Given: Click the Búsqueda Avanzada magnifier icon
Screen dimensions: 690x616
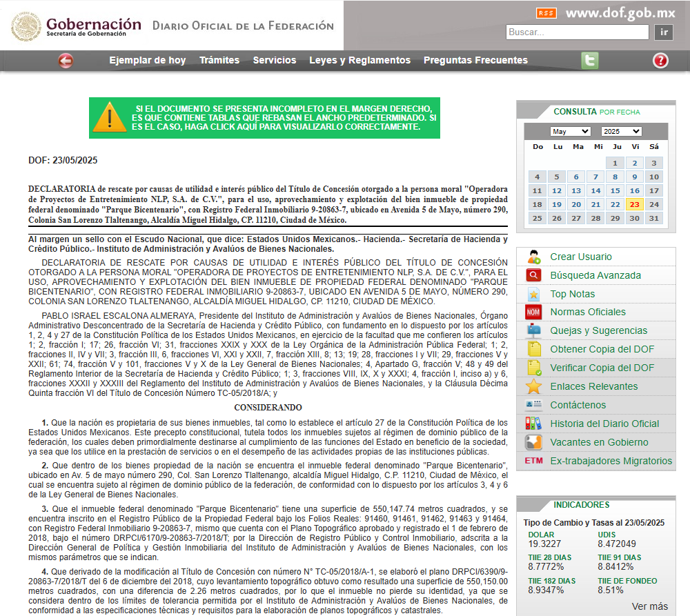Looking at the screenshot, I should [534, 275].
